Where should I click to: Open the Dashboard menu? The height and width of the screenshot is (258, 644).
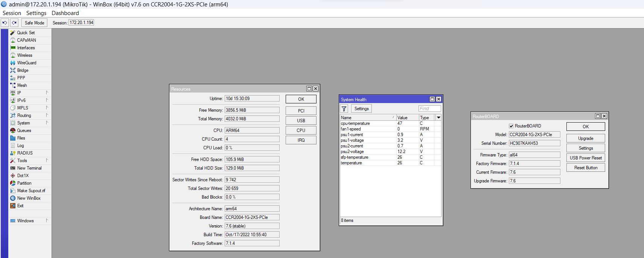coord(65,13)
